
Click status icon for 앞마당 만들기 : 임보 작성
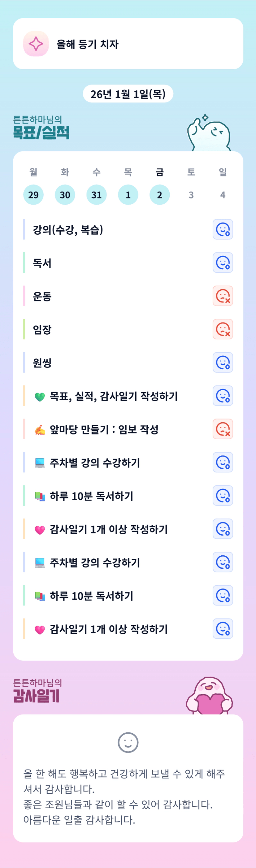coord(223,429)
